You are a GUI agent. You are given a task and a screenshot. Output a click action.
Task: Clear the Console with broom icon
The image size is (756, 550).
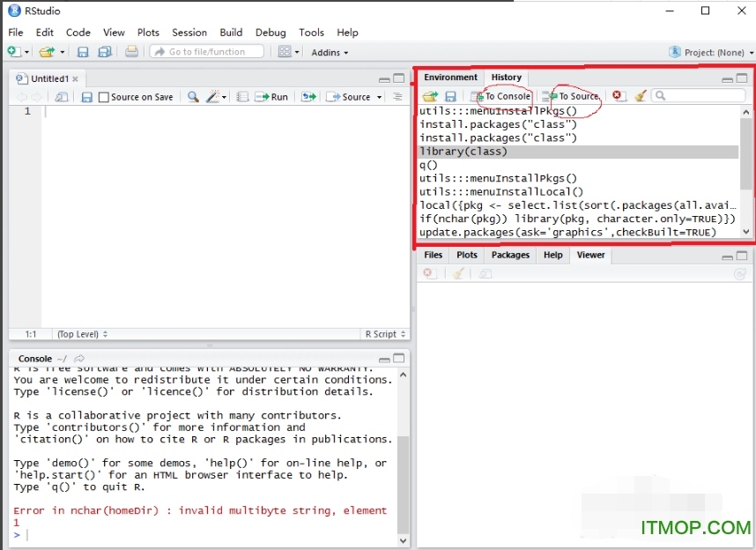pyautogui.click(x=641, y=97)
